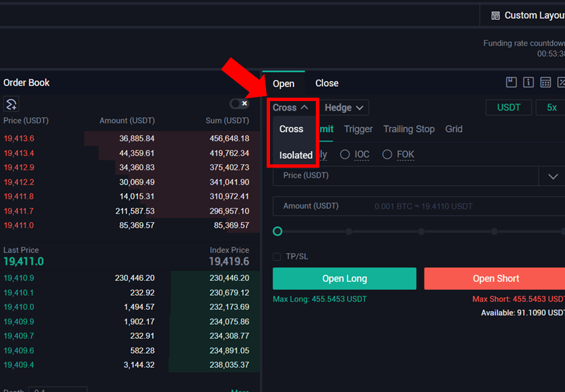The image size is (565, 392).
Task: Enable the TP/SL checkbox
Action: [x=277, y=257]
